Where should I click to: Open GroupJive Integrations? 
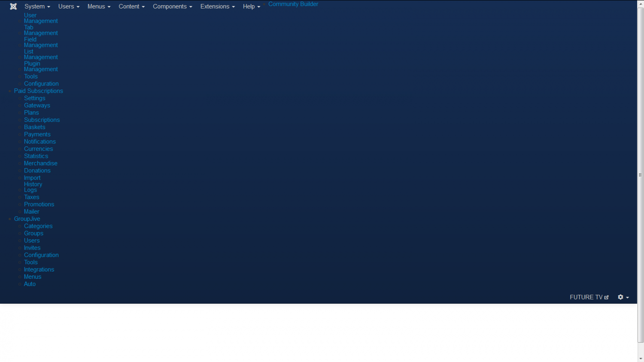click(x=39, y=270)
